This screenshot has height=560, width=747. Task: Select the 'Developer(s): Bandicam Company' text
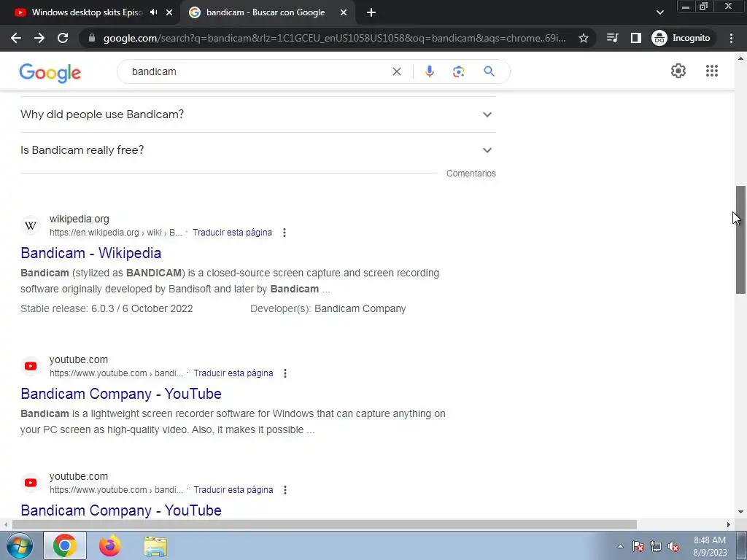[328, 308]
